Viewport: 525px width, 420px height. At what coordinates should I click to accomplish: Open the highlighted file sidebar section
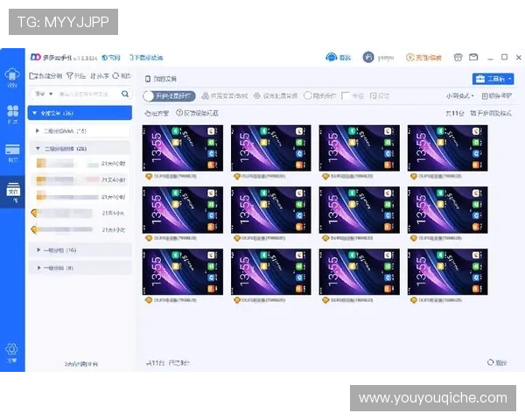coord(13,192)
